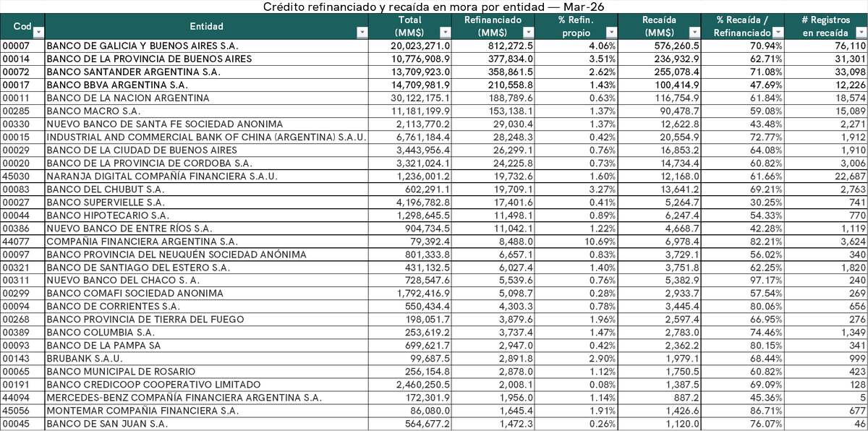
Task: Select cell 'BRUBANK S.A.U.'
Action: (x=207, y=359)
